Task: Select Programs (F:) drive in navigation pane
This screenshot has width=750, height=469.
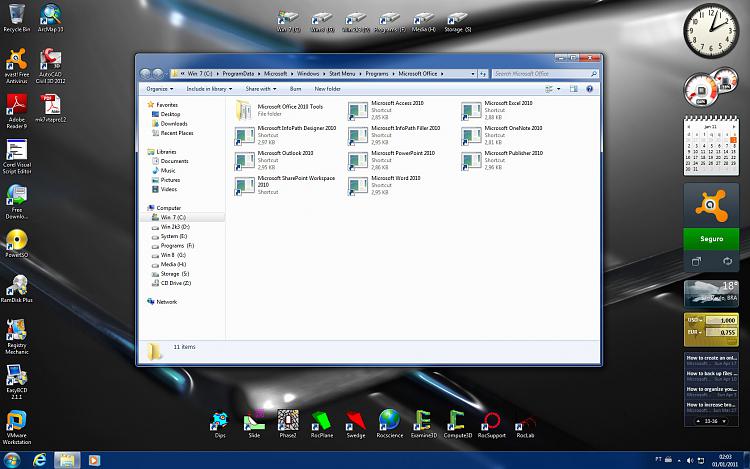Action: point(173,246)
